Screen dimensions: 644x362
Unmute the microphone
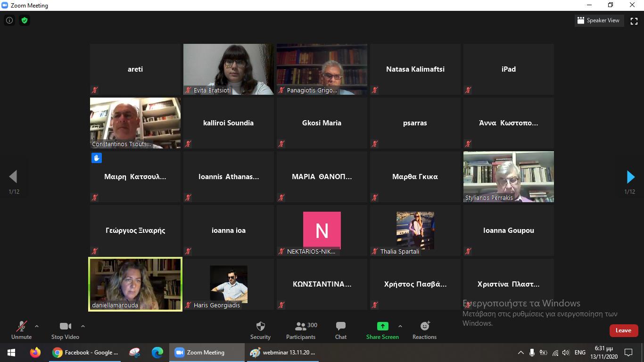22,327
